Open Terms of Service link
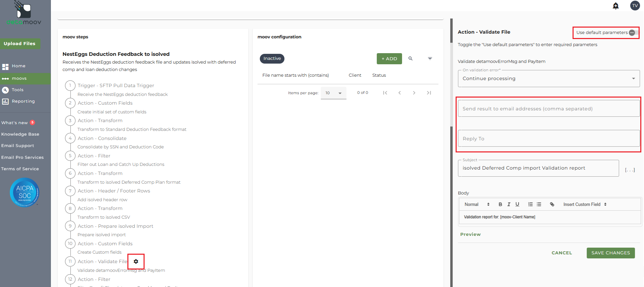 [x=20, y=169]
